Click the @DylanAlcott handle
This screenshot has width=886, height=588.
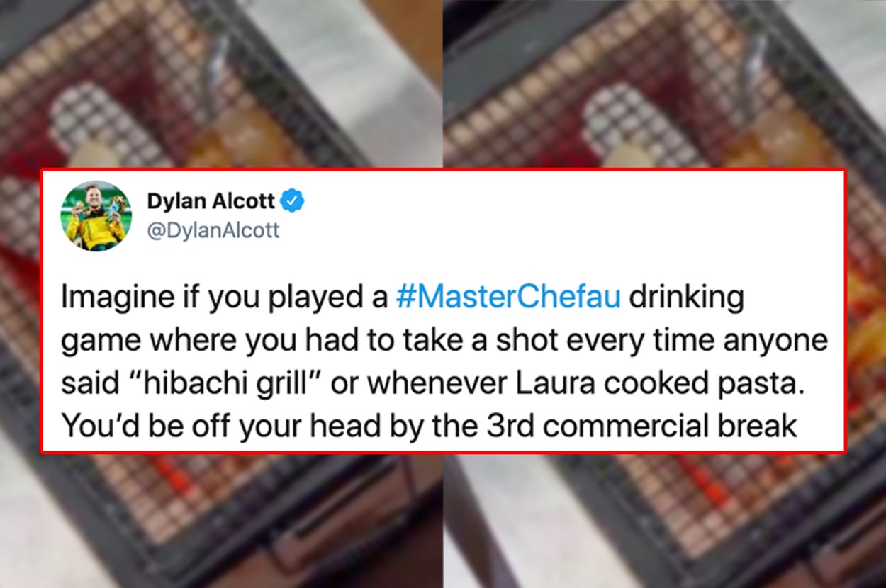[213, 230]
